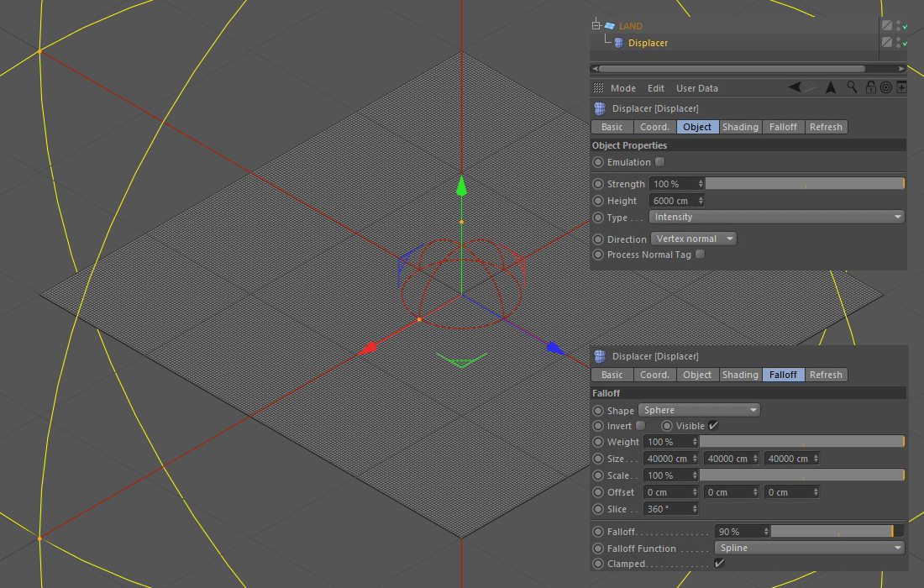
Task: Disable the Clamped checkbox
Action: [x=718, y=564]
